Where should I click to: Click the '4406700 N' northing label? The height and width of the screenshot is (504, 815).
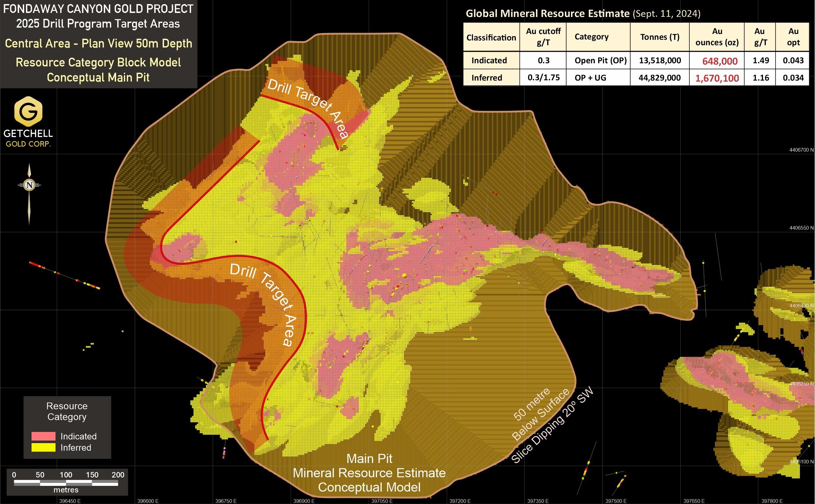click(x=801, y=150)
